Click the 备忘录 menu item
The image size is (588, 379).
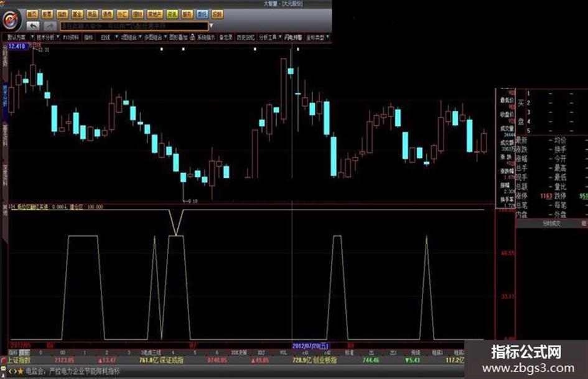[x=226, y=37]
